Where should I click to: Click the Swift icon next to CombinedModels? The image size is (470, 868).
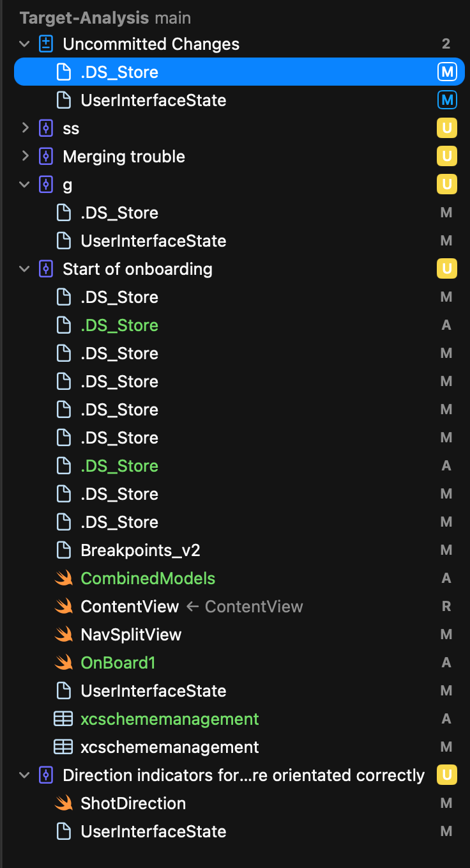click(x=63, y=578)
